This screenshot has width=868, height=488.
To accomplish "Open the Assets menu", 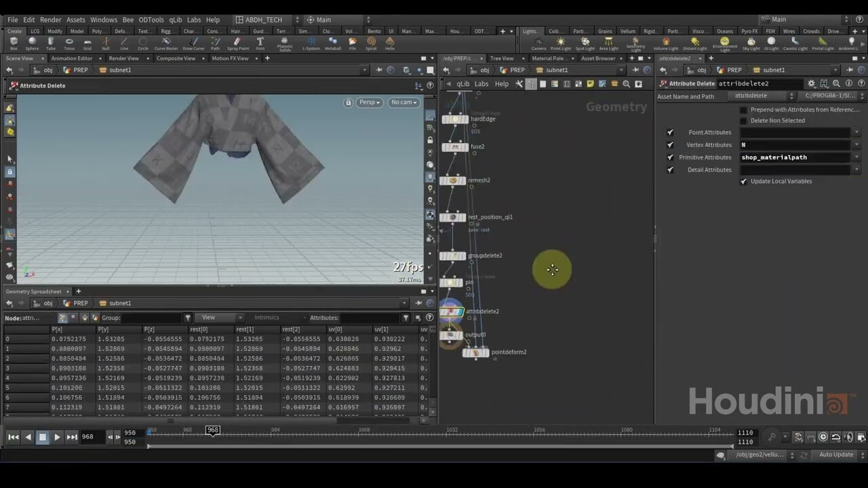I will (75, 20).
